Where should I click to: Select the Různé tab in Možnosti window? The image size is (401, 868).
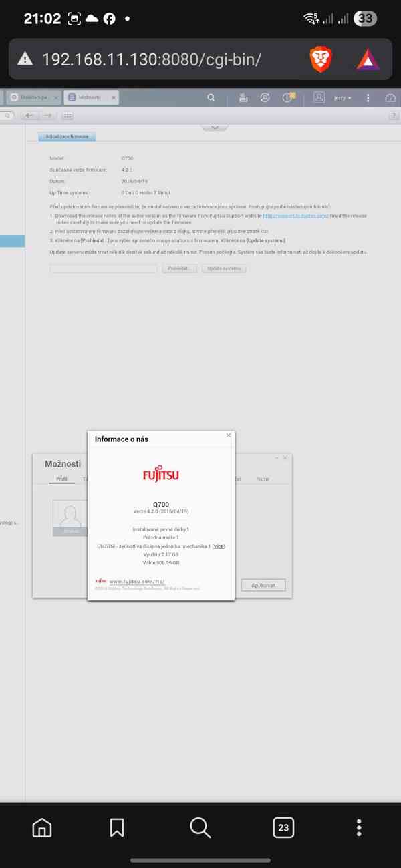(x=263, y=479)
